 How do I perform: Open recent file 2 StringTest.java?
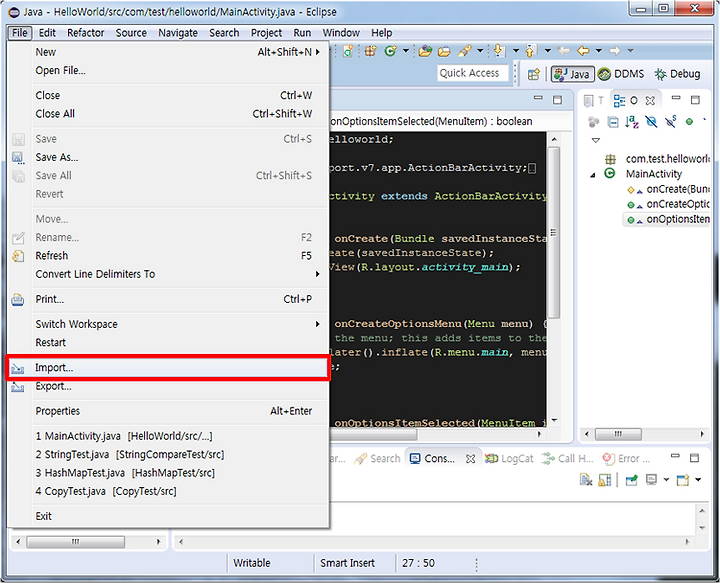point(168,454)
